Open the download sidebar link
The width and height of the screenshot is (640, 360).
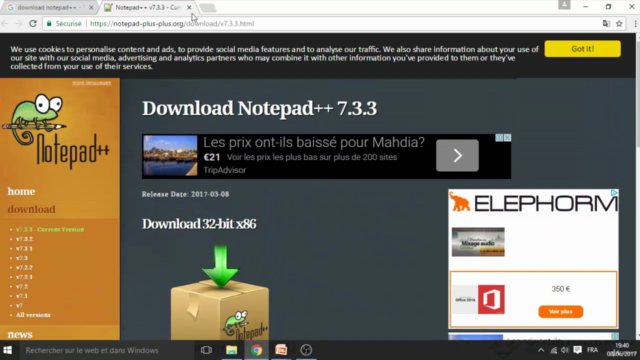coord(31,209)
